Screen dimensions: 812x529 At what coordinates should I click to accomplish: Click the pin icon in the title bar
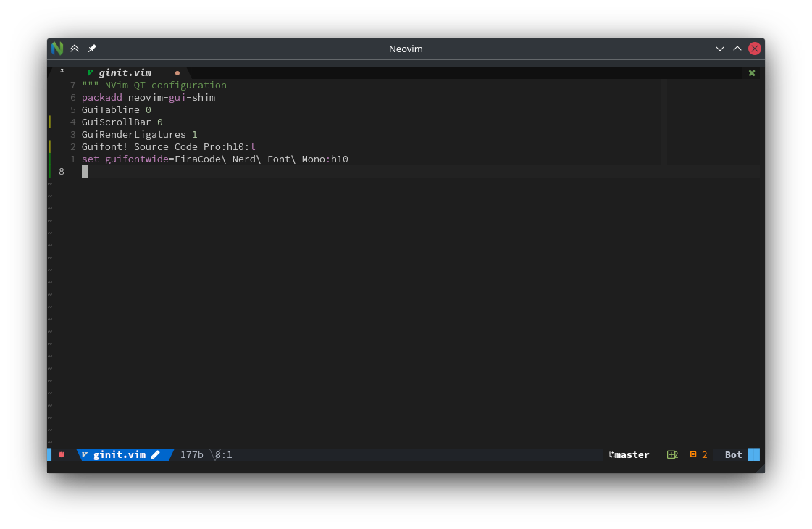click(x=91, y=49)
